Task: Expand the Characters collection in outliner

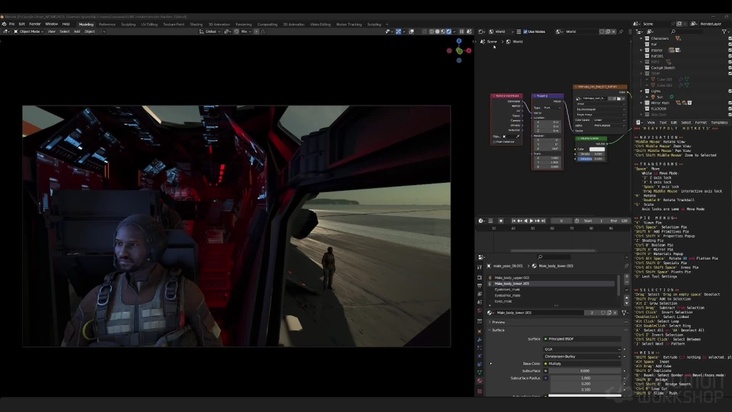Action: tap(641, 38)
